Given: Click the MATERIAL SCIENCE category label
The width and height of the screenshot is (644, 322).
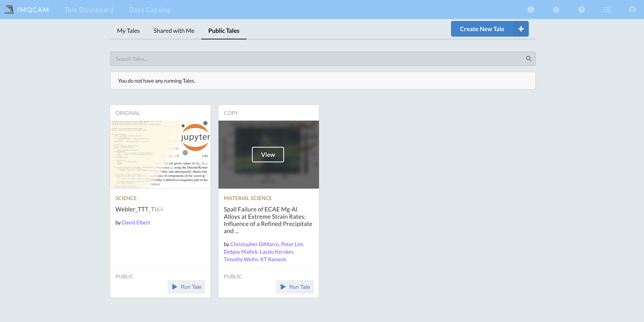Looking at the screenshot, I should pos(248,198).
